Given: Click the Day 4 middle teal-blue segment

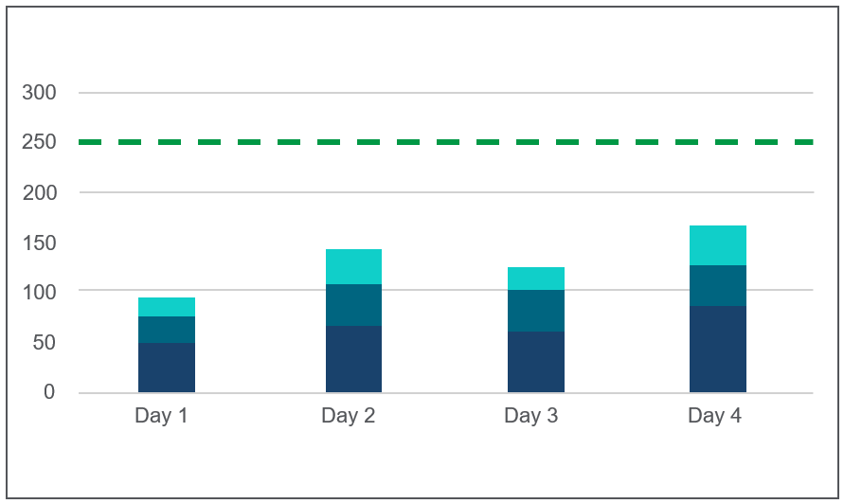Looking at the screenshot, I should (x=718, y=286).
